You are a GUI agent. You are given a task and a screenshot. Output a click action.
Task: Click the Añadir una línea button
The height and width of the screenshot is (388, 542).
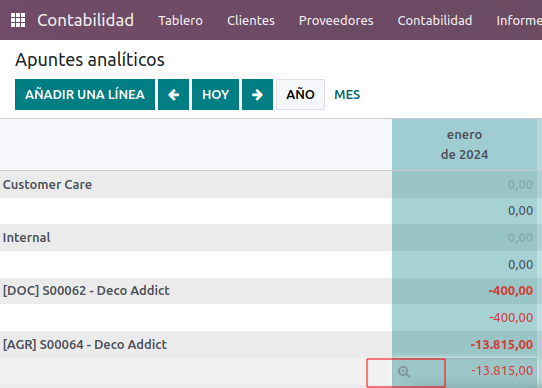[x=85, y=94]
